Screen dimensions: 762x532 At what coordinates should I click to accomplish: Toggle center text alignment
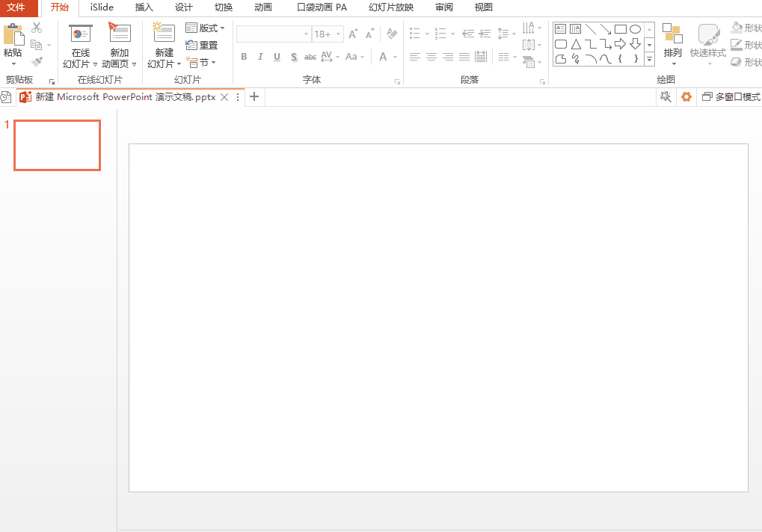[431, 57]
